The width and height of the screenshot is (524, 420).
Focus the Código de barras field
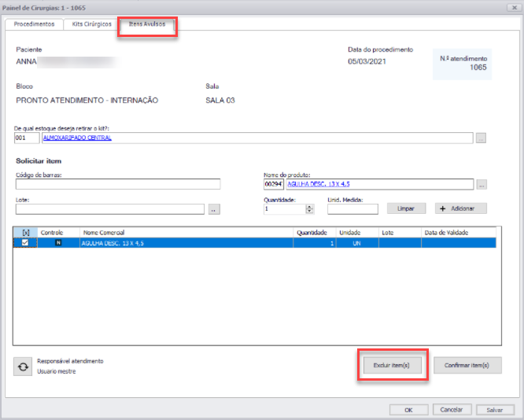(118, 184)
